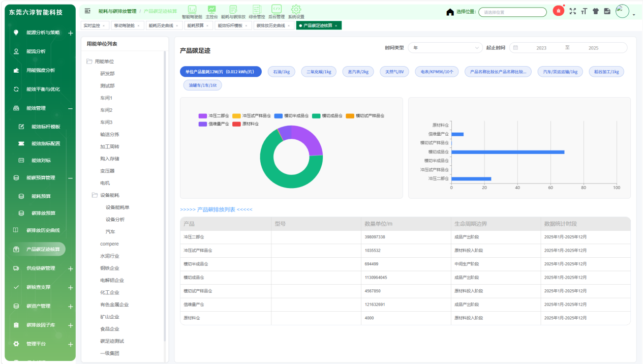Click the home icon beside 选择位置
The image size is (643, 364).
pyautogui.click(x=450, y=12)
